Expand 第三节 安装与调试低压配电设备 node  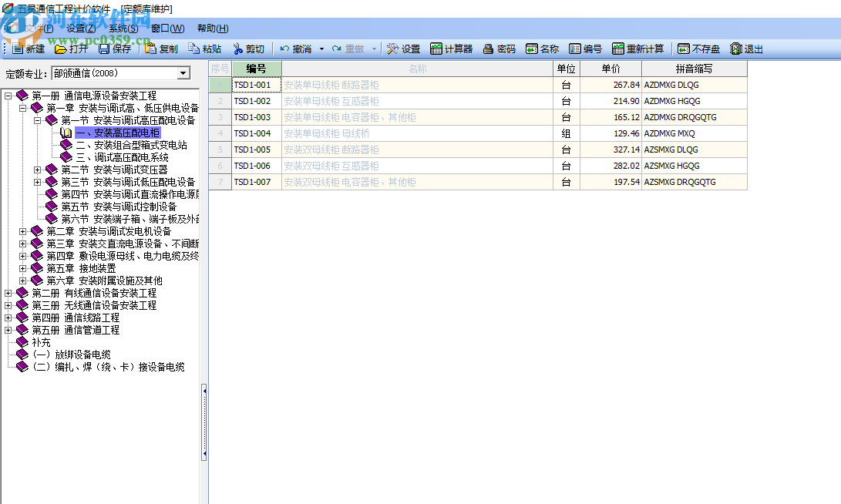pyautogui.click(x=38, y=183)
